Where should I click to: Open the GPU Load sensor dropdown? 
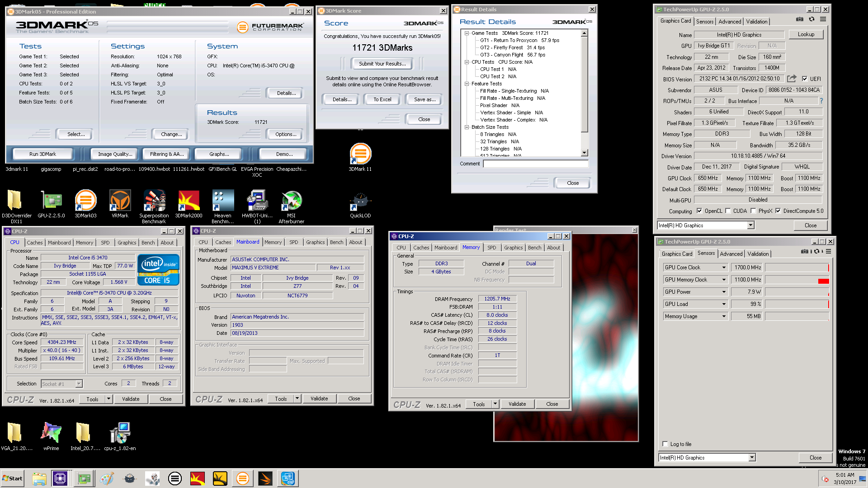(724, 304)
